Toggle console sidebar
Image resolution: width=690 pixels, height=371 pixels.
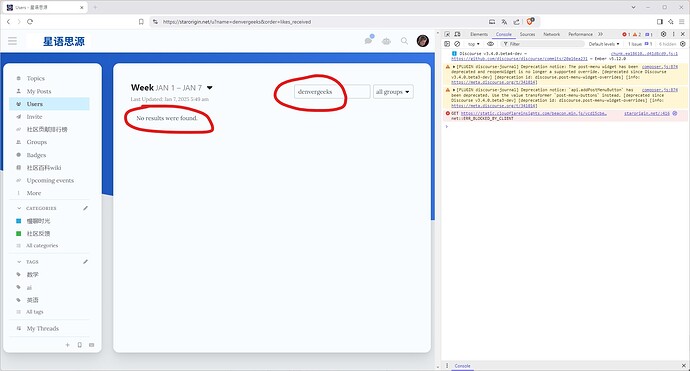tap(447, 44)
